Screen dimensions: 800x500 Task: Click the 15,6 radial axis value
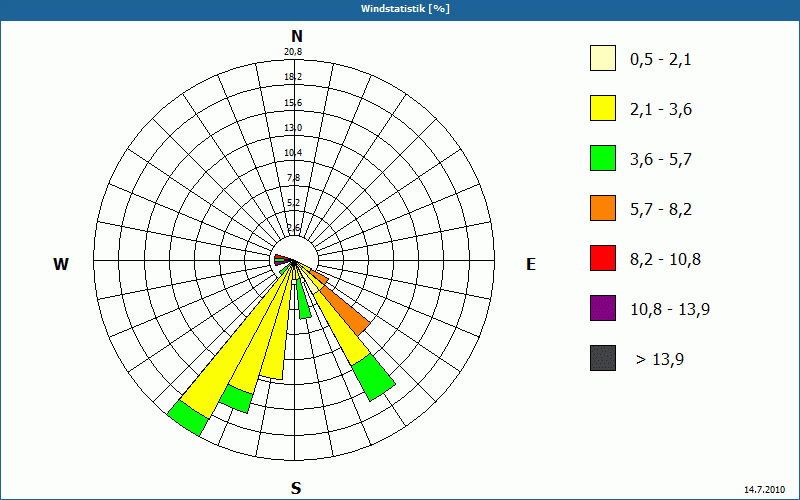[293, 103]
